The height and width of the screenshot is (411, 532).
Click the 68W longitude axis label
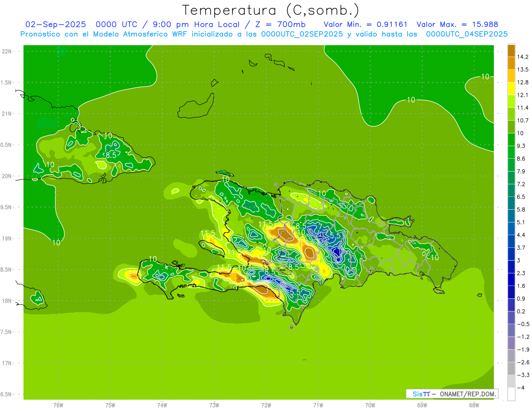[x=474, y=405]
